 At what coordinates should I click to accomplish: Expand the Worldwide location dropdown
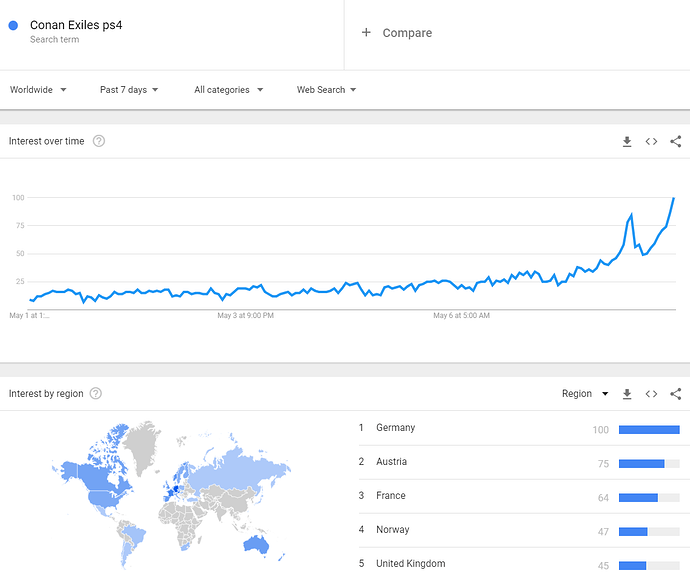click(x=38, y=90)
